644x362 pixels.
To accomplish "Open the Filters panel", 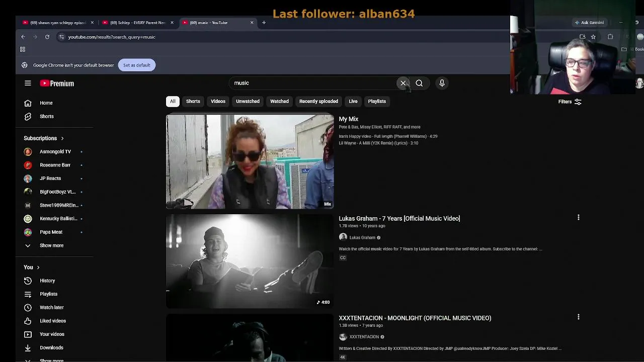I will [x=570, y=102].
